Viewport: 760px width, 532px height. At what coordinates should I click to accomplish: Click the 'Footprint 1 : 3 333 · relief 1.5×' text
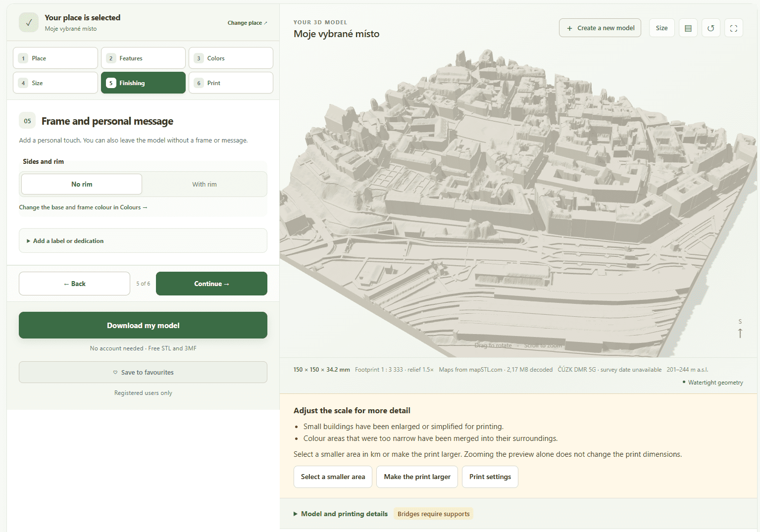click(394, 370)
